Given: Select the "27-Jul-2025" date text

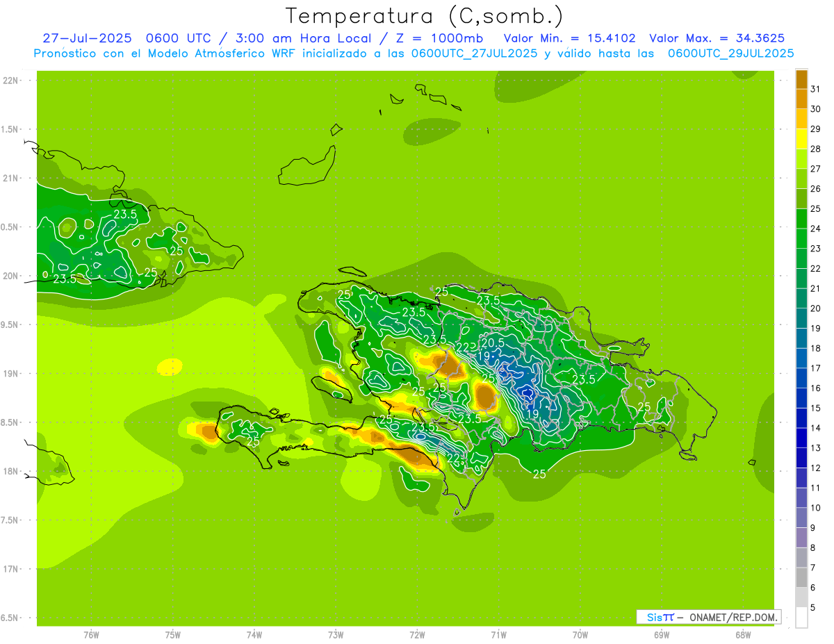Looking at the screenshot, I should [x=88, y=38].
